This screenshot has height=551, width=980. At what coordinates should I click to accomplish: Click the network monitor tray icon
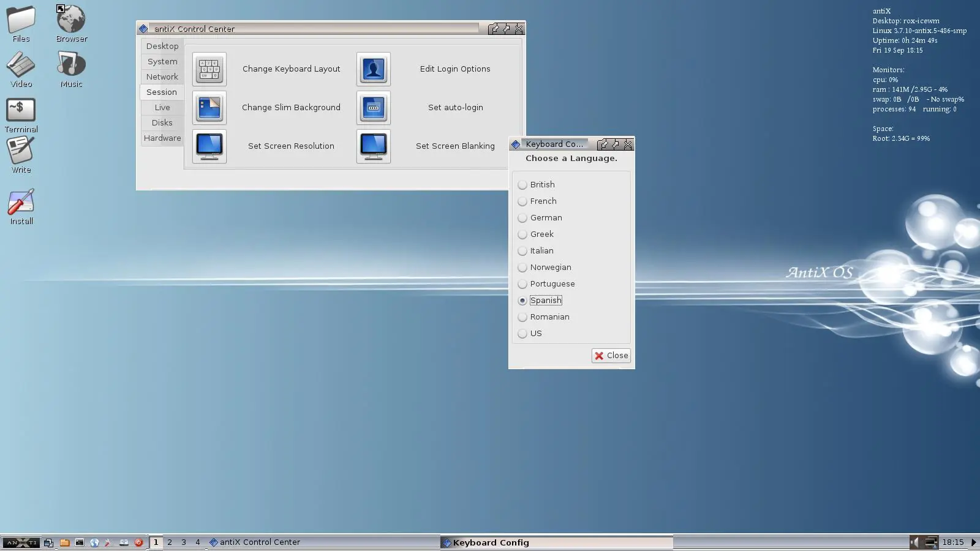coord(931,542)
